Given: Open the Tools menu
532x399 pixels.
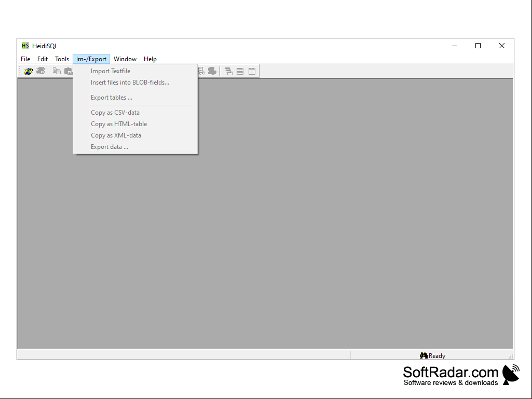Looking at the screenshot, I should click(62, 59).
